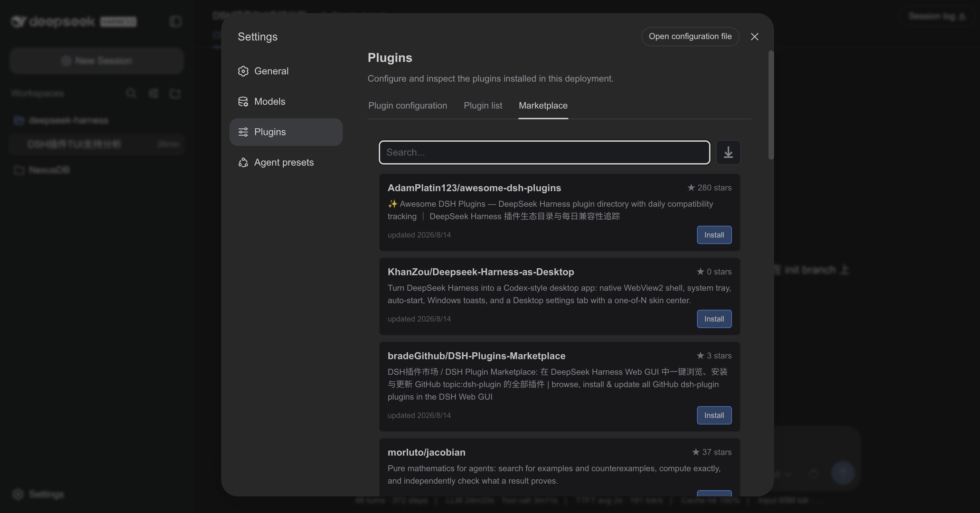Image resolution: width=980 pixels, height=513 pixels.
Task: Click New Session in the background window
Action: (97, 61)
